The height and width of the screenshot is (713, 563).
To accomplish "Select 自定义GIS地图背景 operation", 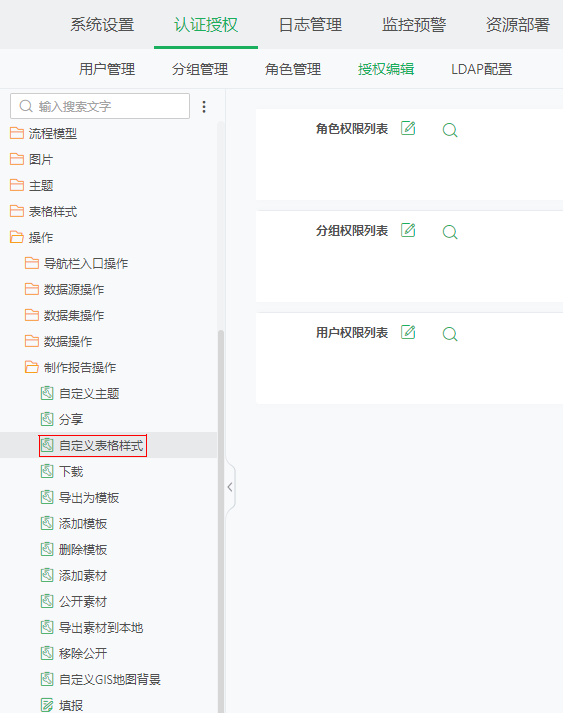I will pos(110,679).
